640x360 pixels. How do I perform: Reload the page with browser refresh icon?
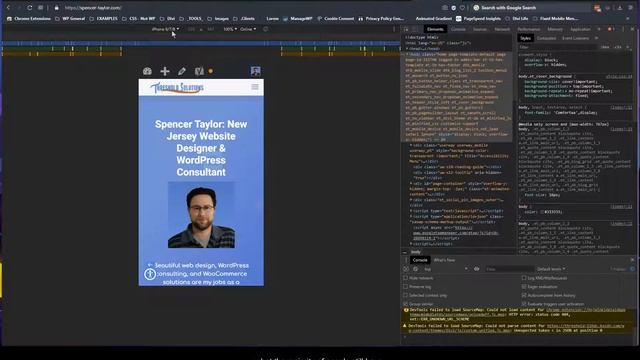[30, 8]
